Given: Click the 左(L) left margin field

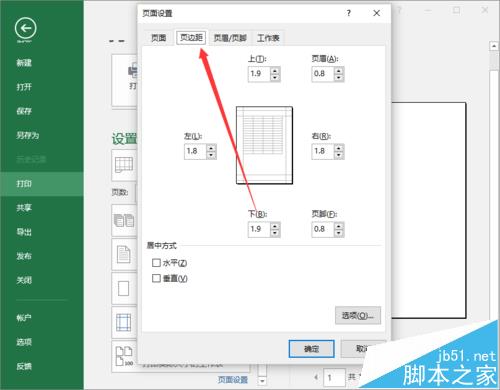Looking at the screenshot, I should click(195, 151).
